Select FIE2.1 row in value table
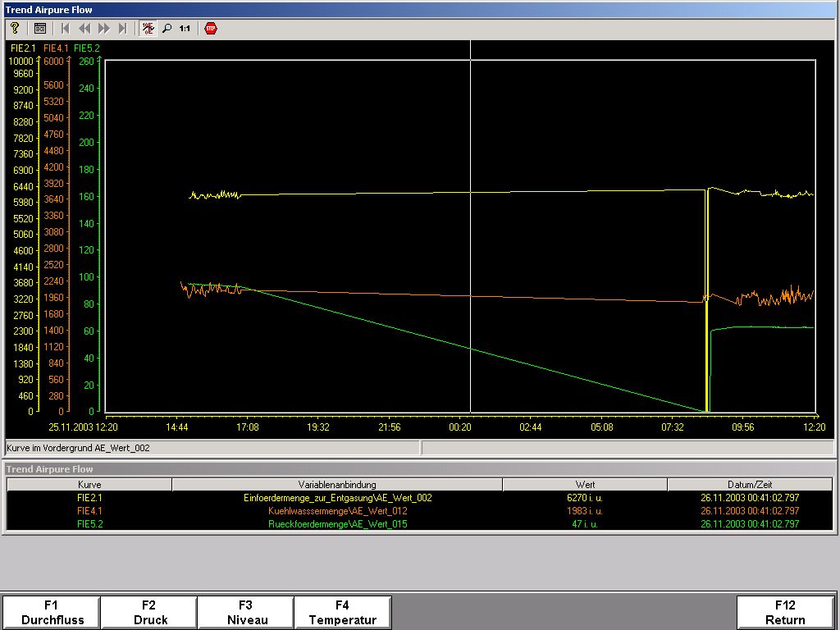This screenshot has height=630, width=840. point(337,498)
